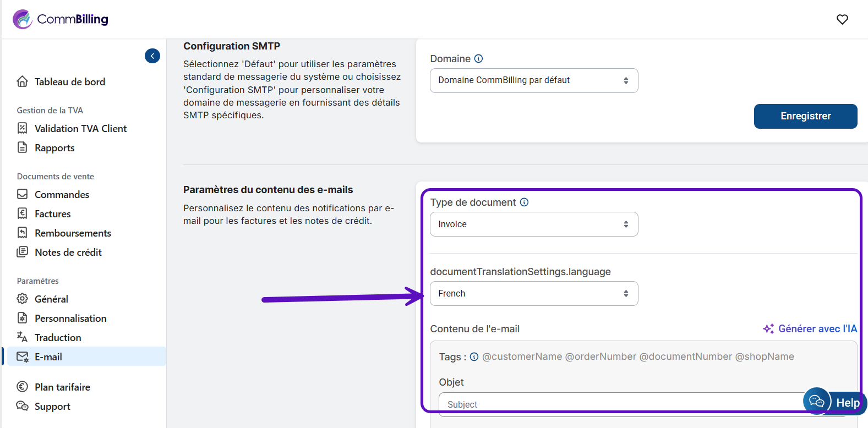Click the Subject input field
This screenshot has height=428, width=868.
(x=622, y=404)
